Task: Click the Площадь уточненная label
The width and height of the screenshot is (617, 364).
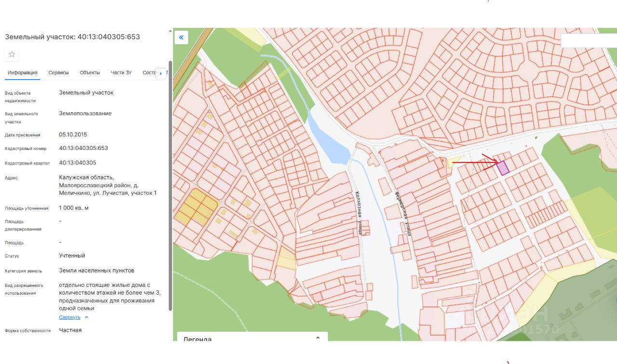Action: coord(27,208)
